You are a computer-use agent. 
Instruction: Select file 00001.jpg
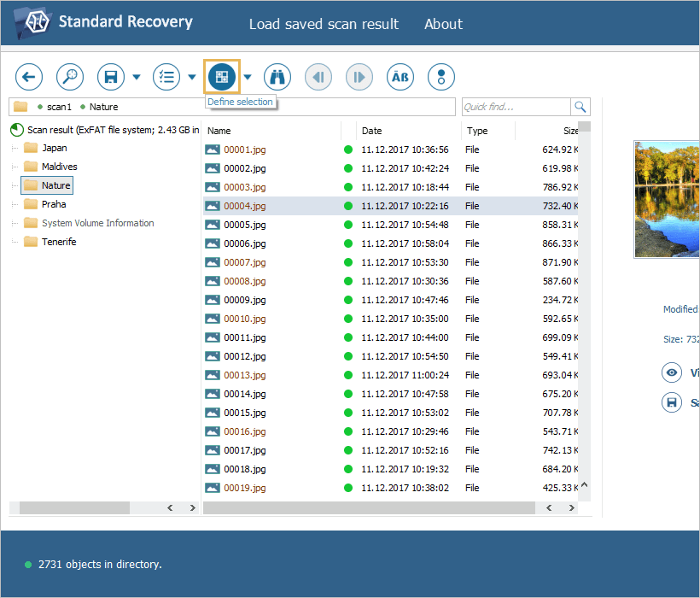[245, 149]
